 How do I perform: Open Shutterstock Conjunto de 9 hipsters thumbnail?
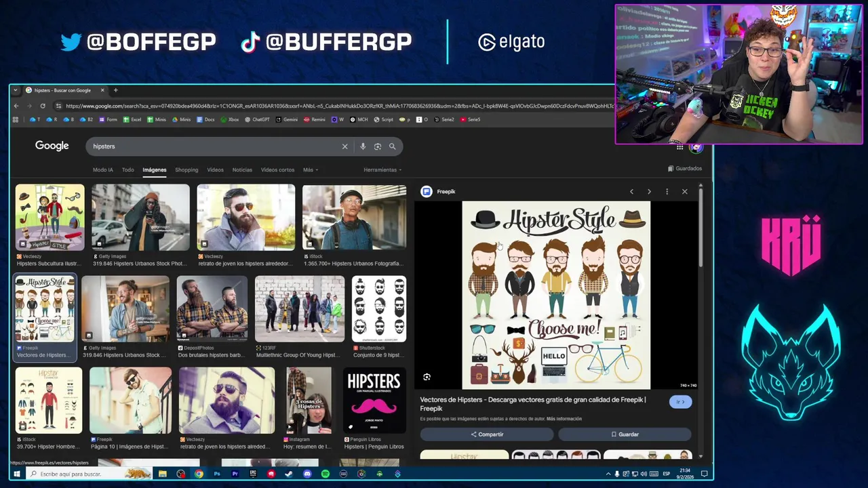[x=379, y=308]
